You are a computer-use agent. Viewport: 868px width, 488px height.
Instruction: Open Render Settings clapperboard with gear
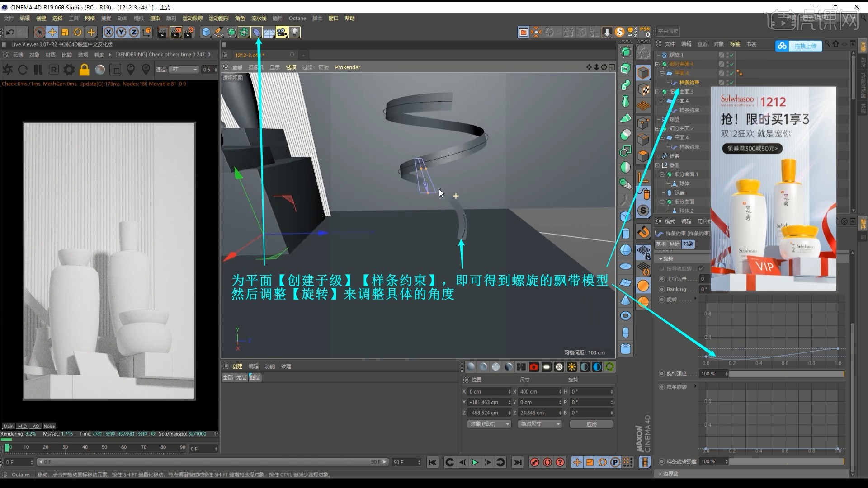tap(189, 32)
